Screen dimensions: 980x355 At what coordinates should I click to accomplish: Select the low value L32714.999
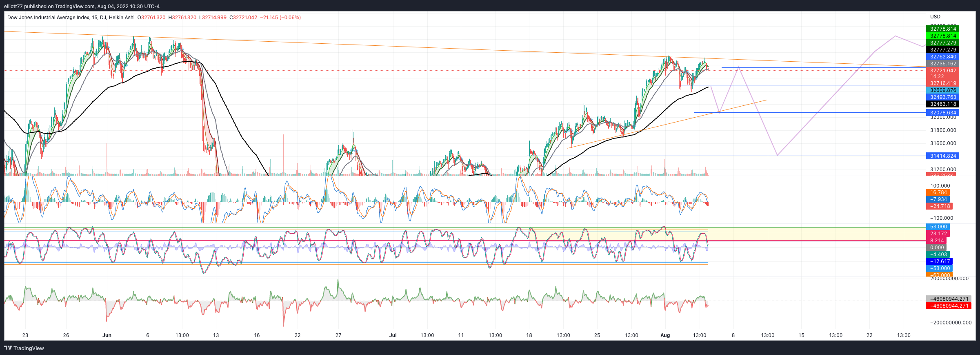click(x=213, y=18)
